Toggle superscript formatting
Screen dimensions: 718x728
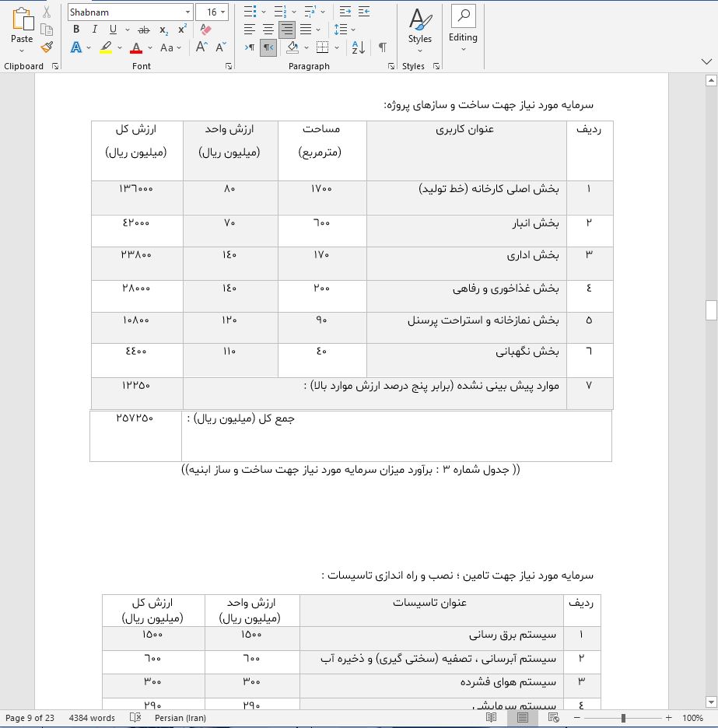182,30
